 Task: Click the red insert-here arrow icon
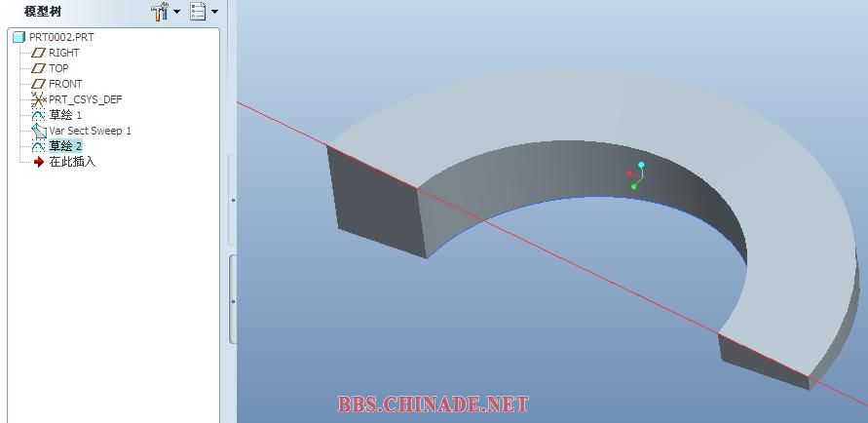tap(39, 162)
